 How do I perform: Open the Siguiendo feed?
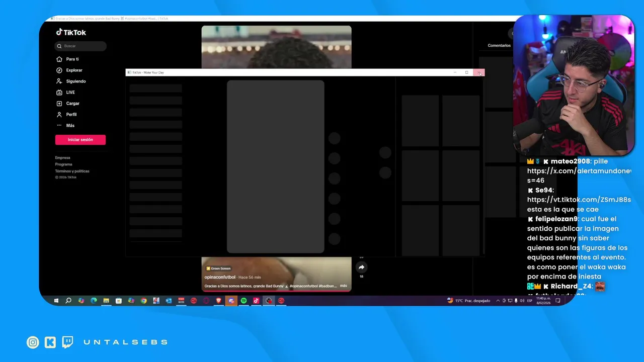[x=76, y=81]
